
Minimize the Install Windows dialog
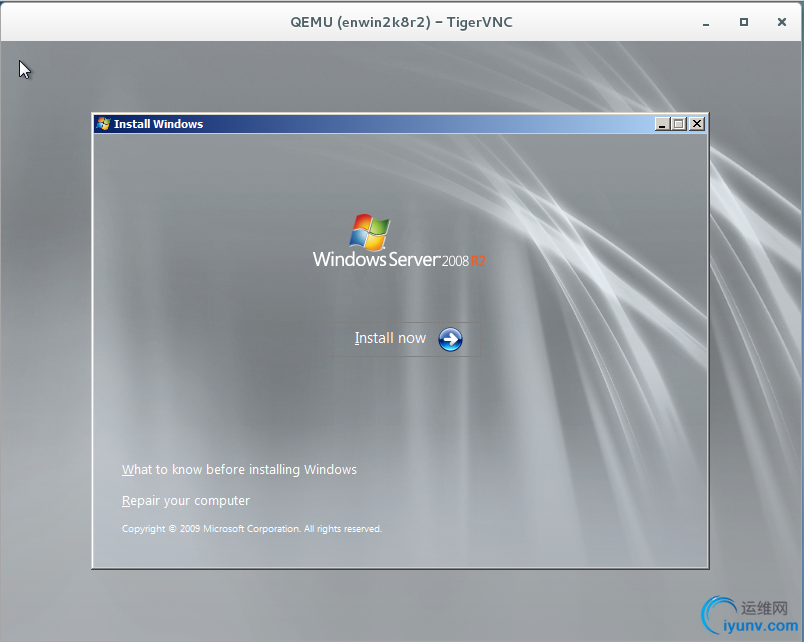tap(663, 124)
